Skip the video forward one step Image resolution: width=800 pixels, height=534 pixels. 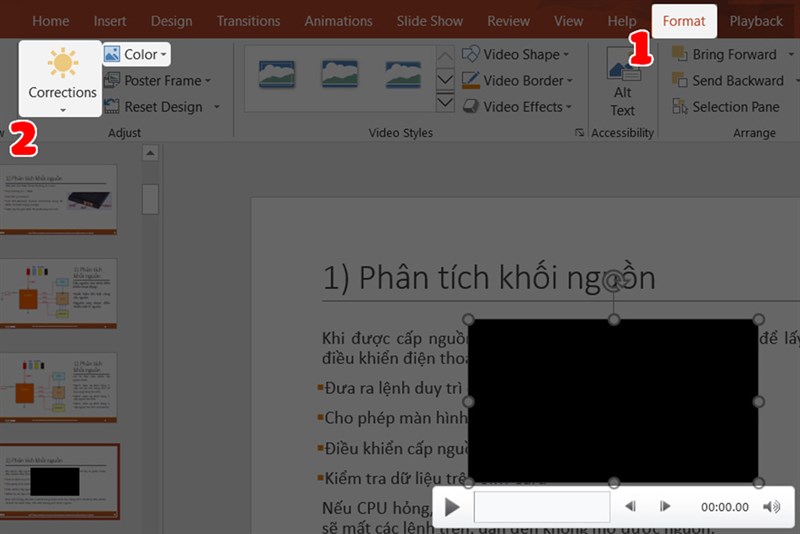click(665, 507)
